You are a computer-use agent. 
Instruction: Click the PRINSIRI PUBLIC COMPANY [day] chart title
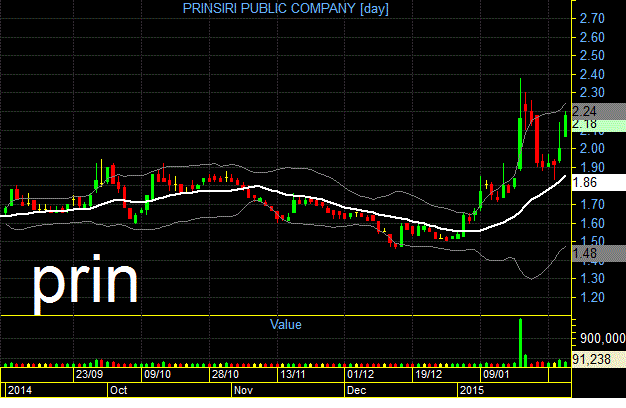[x=285, y=8]
